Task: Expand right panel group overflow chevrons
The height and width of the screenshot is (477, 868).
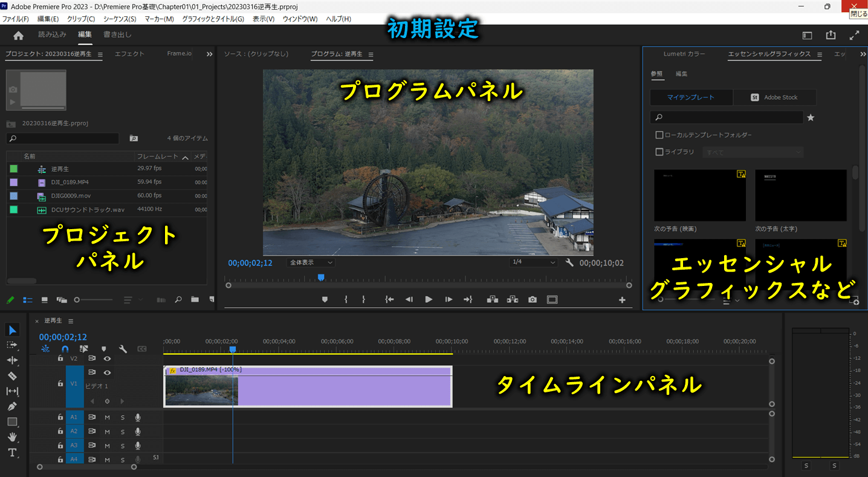Action: click(863, 54)
